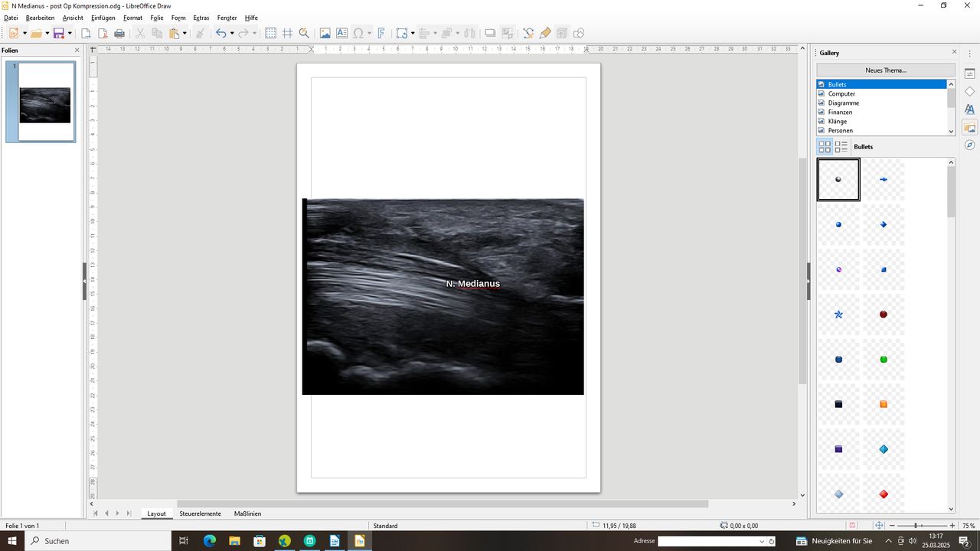Select Diagramme in the Gallery list
The height and width of the screenshot is (551, 980).
843,103
